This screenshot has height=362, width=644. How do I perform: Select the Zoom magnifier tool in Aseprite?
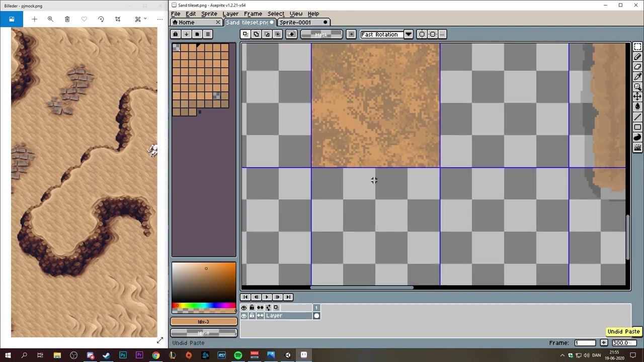[x=637, y=87]
